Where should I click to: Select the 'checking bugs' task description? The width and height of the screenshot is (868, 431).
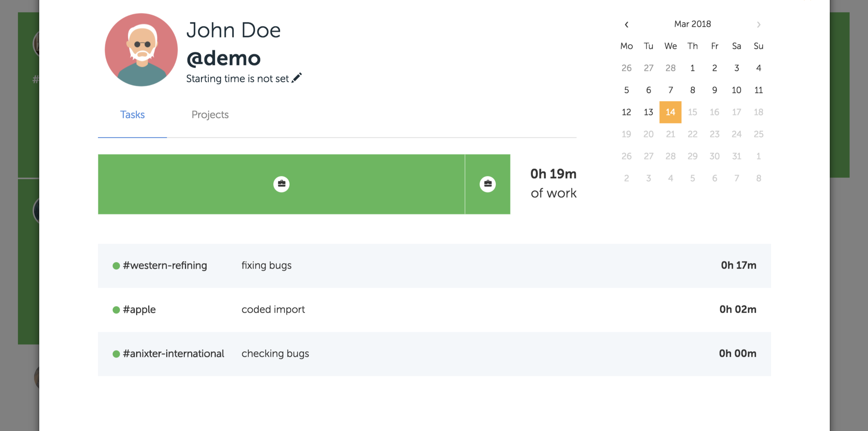click(275, 353)
